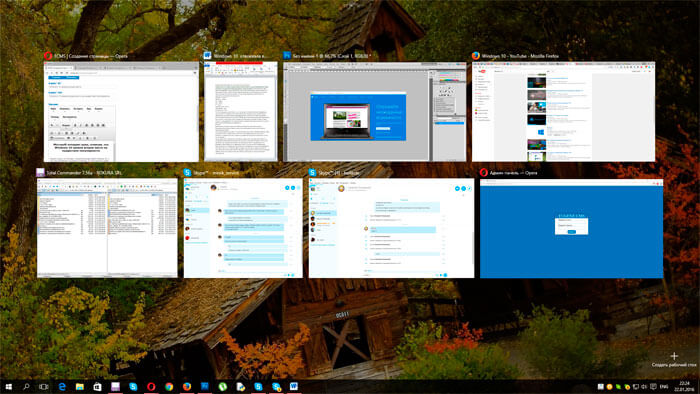The height and width of the screenshot is (394, 700).
Task: Switch to YouTube Firefox window thumbnail
Action: (563, 112)
